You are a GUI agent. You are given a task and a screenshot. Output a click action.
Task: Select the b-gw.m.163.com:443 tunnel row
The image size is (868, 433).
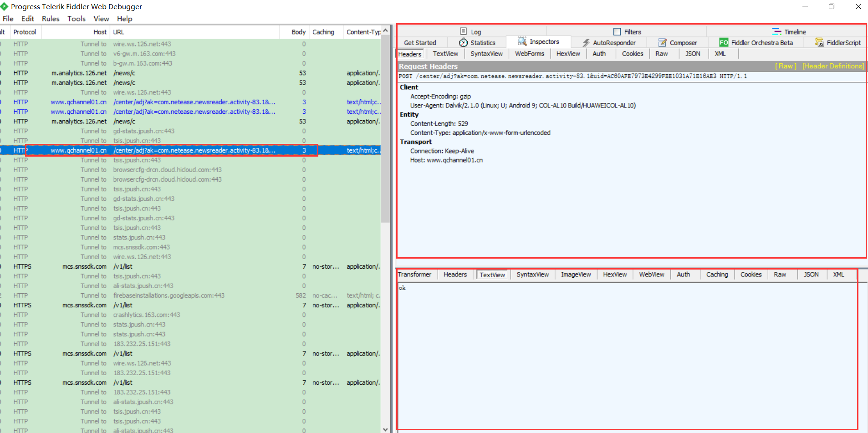pos(190,63)
